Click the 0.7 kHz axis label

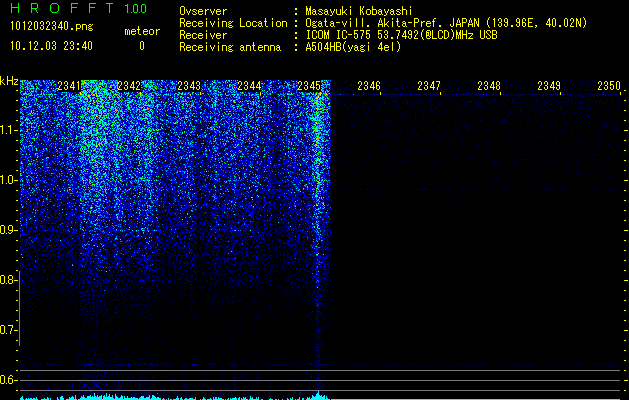click(x=8, y=330)
